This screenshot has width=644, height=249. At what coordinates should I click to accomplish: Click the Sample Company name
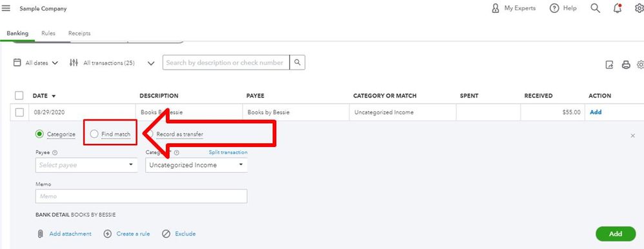pyautogui.click(x=43, y=8)
